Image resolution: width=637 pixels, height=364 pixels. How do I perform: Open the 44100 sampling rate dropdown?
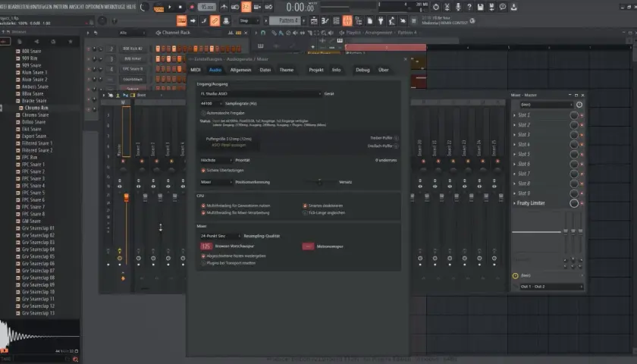tap(211, 104)
